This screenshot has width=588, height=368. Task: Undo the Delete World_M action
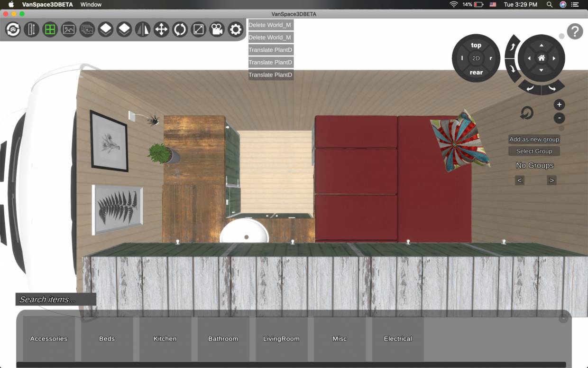(270, 25)
